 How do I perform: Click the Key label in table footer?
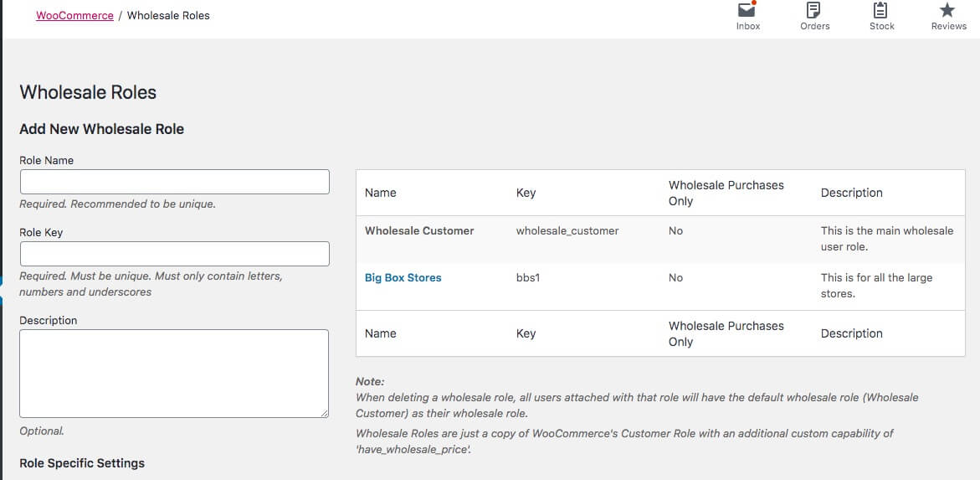(526, 333)
